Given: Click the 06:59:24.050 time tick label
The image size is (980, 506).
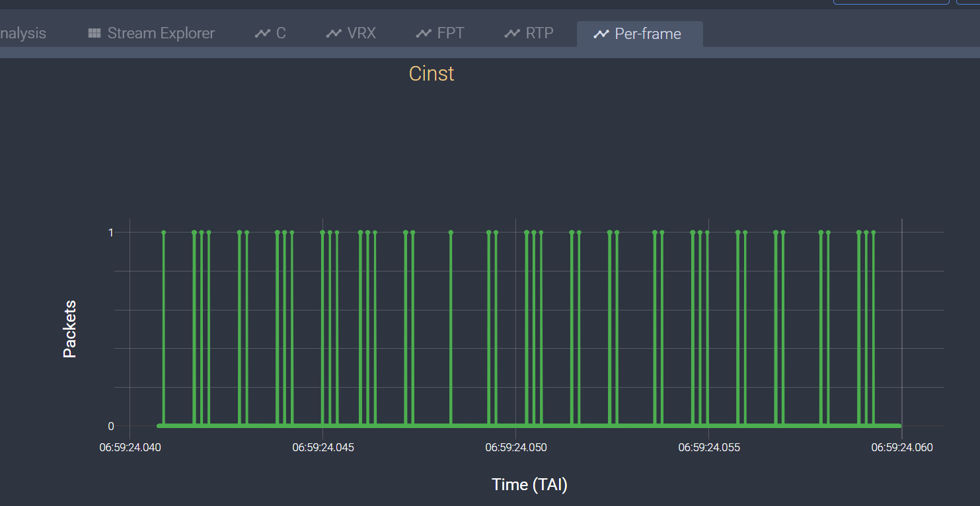Looking at the screenshot, I should click(x=516, y=447).
